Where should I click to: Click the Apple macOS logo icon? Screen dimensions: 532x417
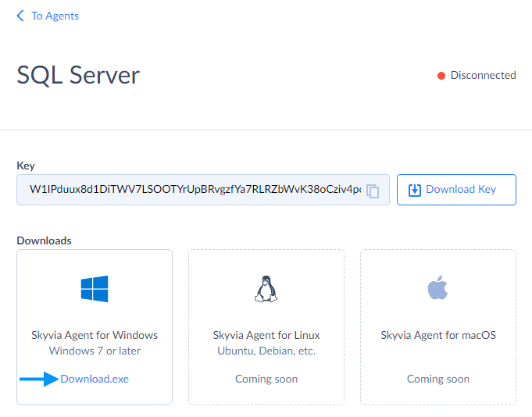coord(437,288)
